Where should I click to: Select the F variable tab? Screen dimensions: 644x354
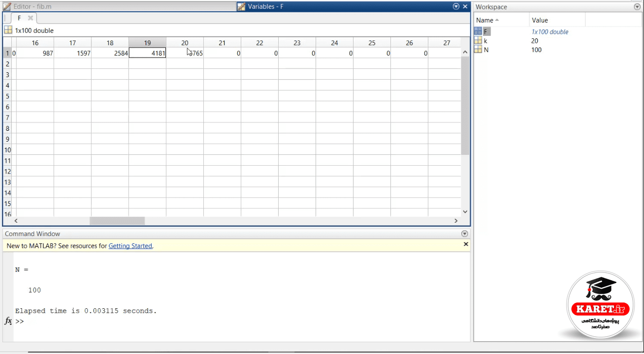pyautogui.click(x=19, y=18)
